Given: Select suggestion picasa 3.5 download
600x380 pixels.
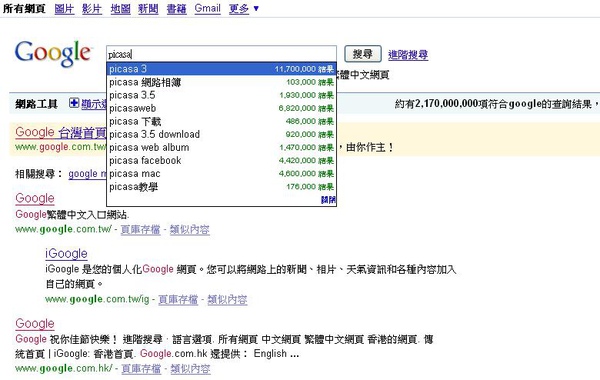Looking at the screenshot, I should tap(221, 134).
